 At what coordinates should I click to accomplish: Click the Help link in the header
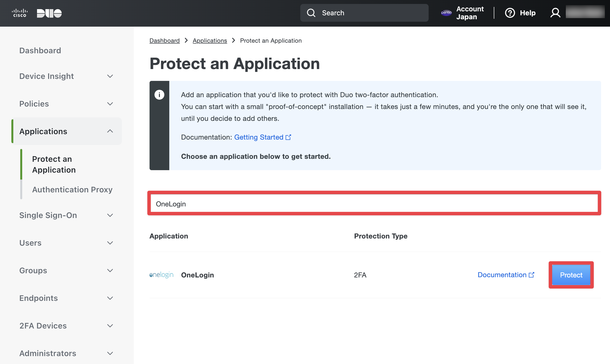pyautogui.click(x=528, y=13)
